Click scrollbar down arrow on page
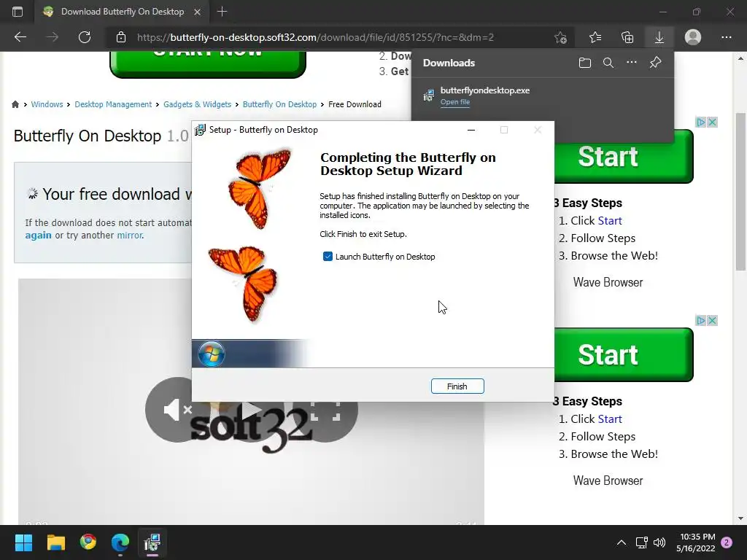This screenshot has width=747, height=560. click(x=740, y=518)
